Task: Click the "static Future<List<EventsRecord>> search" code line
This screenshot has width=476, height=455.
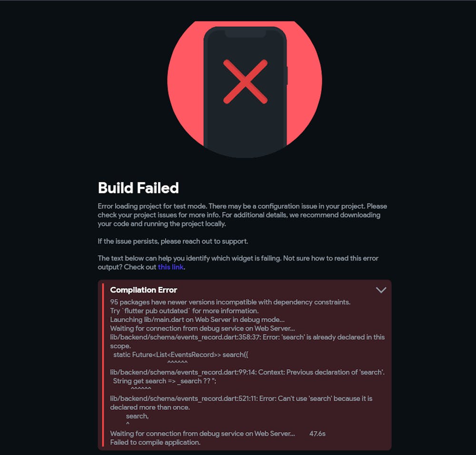Action: coord(181,354)
